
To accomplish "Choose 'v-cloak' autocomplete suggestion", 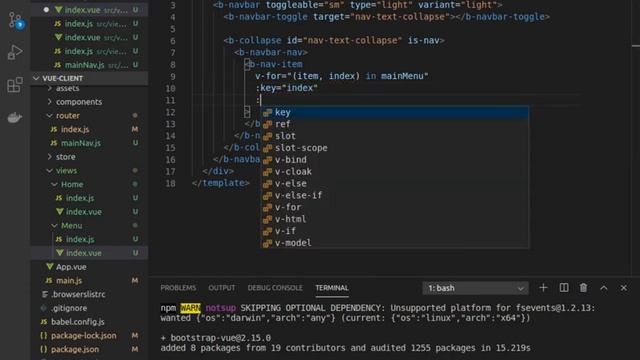I will tap(395, 171).
